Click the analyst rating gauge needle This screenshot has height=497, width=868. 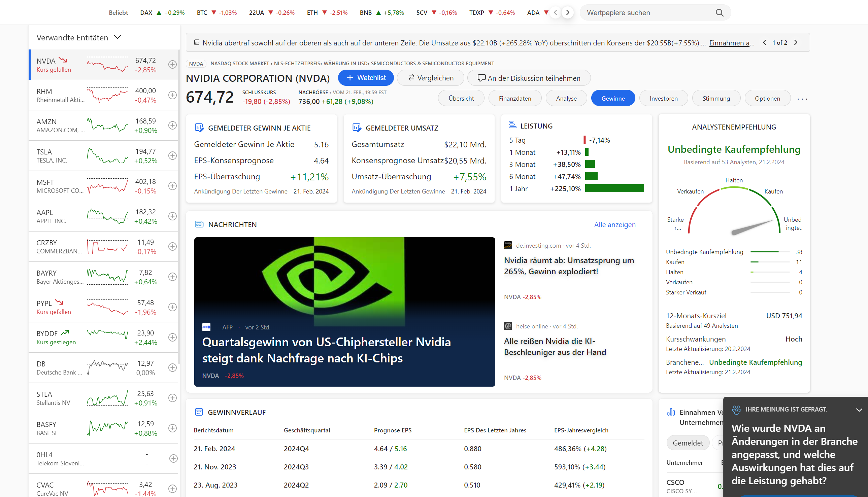[x=753, y=227]
